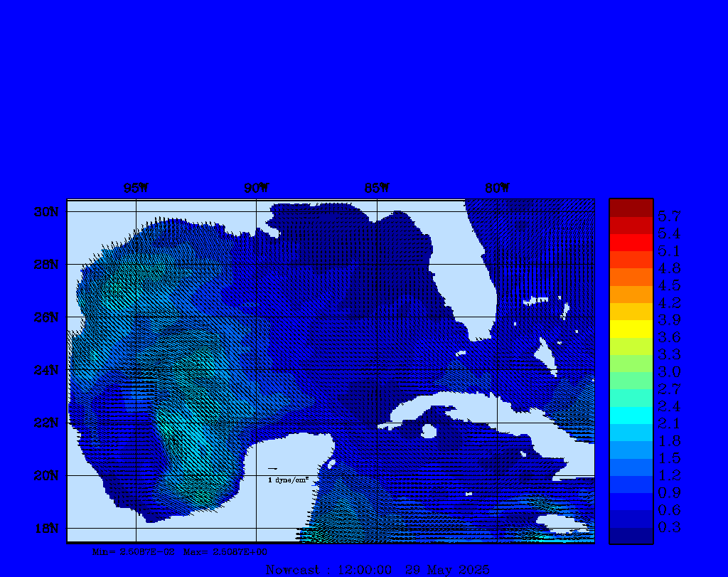Image resolution: width=728 pixels, height=577 pixels.
Task: Click the cyan band in the color scale
Action: click(631, 415)
